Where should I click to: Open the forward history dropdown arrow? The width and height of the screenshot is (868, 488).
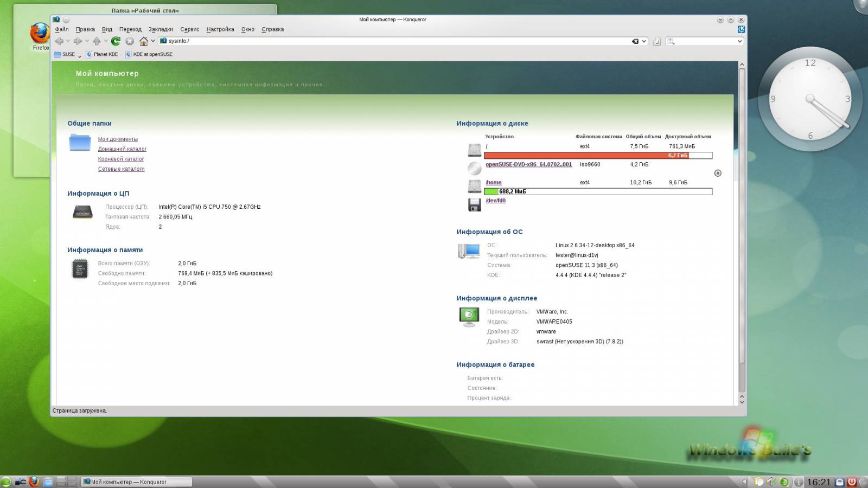click(87, 41)
